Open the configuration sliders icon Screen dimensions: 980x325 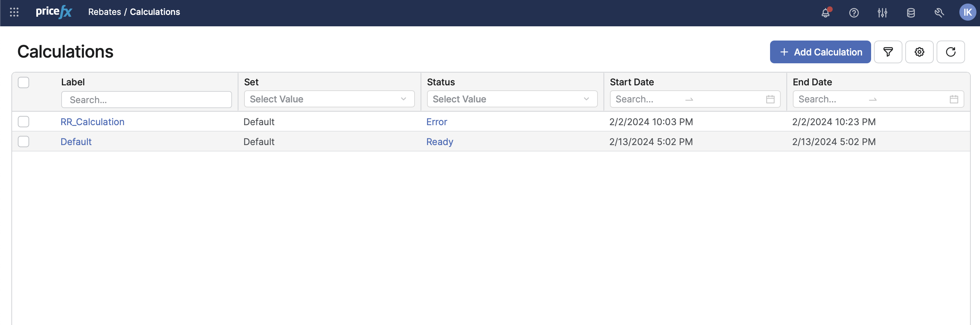point(882,13)
